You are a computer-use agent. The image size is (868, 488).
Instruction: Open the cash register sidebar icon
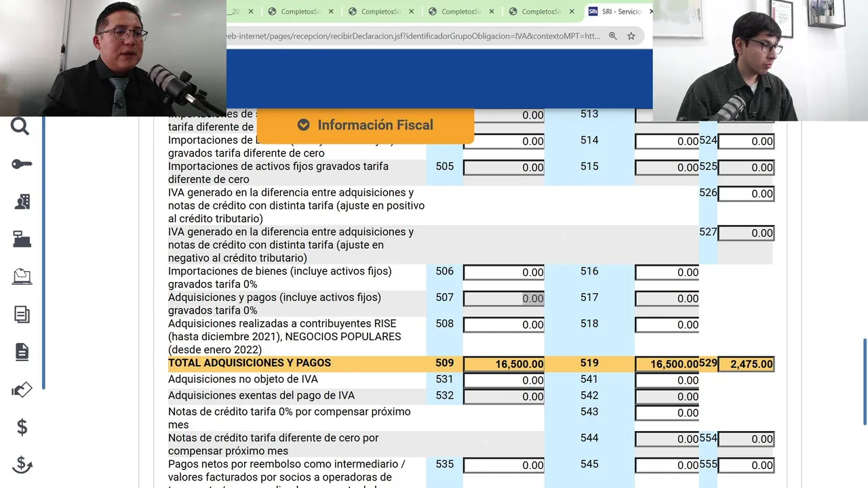pos(22,239)
